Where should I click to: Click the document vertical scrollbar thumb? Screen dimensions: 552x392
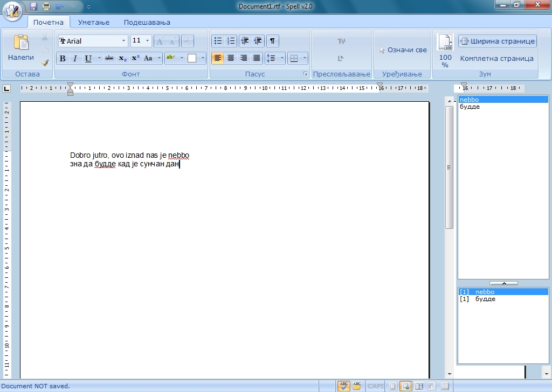(x=449, y=167)
